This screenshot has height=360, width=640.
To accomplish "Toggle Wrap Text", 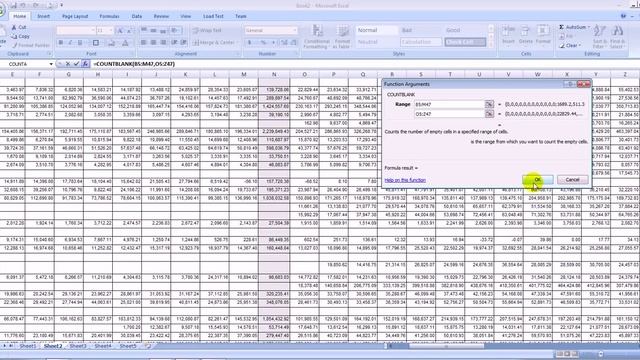I will click(x=207, y=31).
